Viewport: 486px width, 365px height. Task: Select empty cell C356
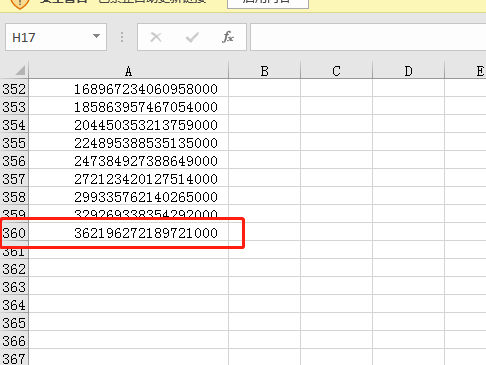[x=336, y=161]
